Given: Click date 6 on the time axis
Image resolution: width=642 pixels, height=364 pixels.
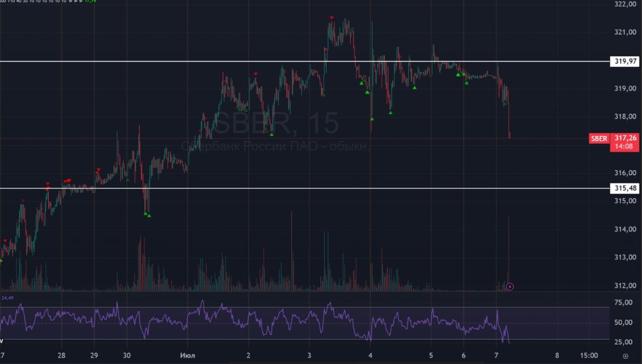Looking at the screenshot, I should (x=463, y=355).
